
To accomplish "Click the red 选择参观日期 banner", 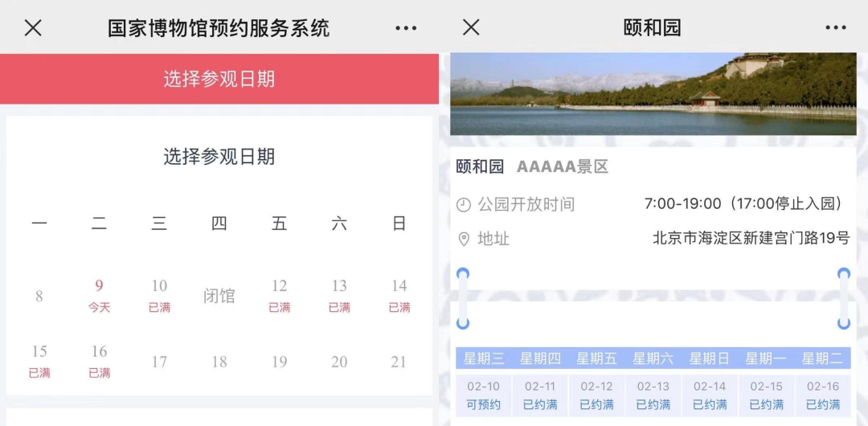I will [219, 79].
